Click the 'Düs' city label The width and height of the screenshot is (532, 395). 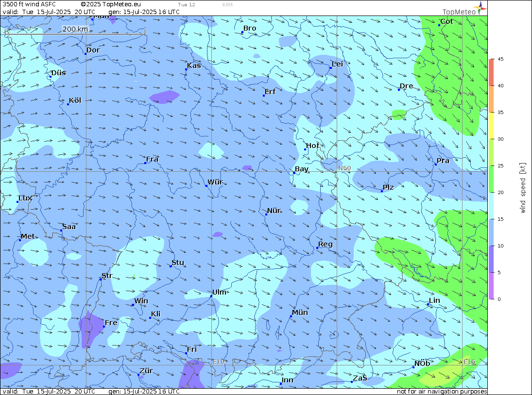pos(58,73)
